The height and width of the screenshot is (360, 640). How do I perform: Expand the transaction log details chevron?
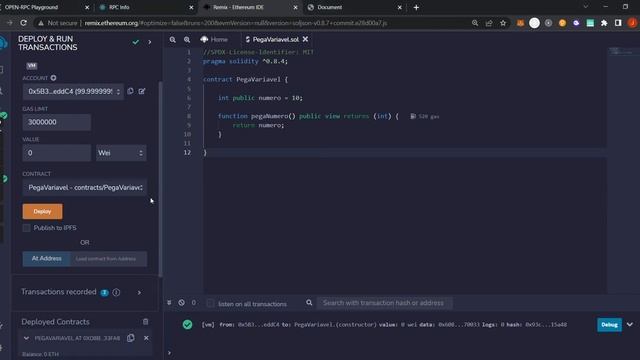click(630, 324)
